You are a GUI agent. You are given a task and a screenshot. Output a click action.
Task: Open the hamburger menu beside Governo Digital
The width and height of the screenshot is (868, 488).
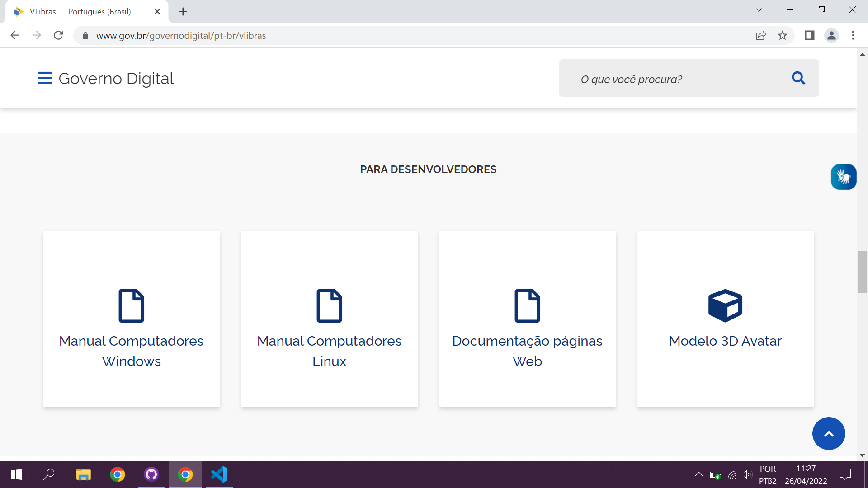(44, 78)
